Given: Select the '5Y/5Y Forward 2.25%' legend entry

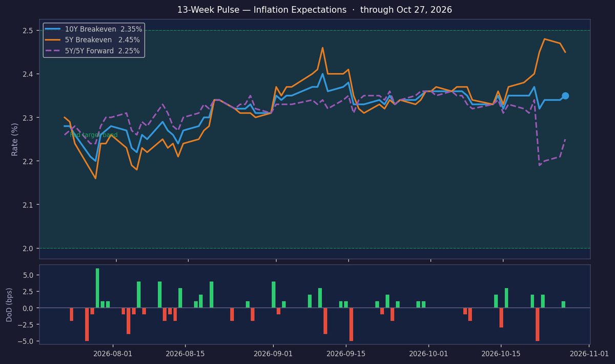Looking at the screenshot, I should pos(94,50).
